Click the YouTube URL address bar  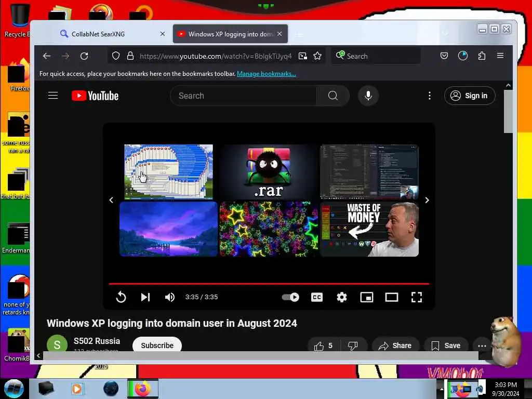pyautogui.click(x=216, y=56)
